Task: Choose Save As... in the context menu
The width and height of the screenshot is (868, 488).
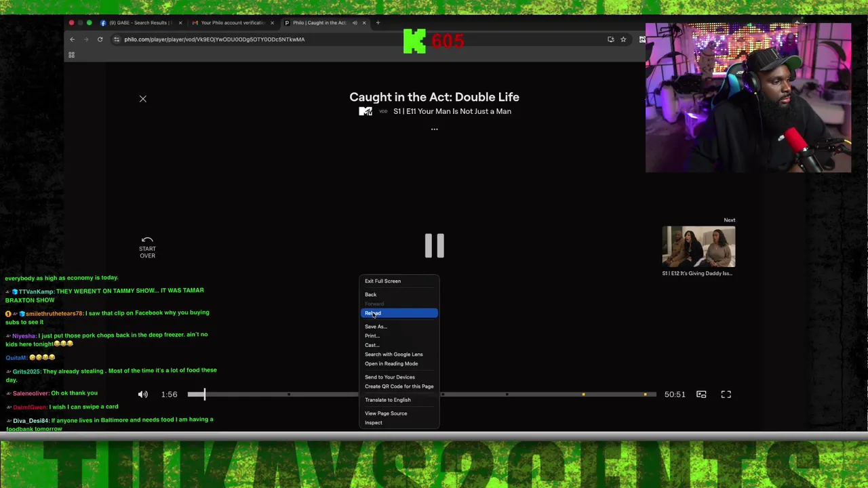Action: click(x=399, y=327)
